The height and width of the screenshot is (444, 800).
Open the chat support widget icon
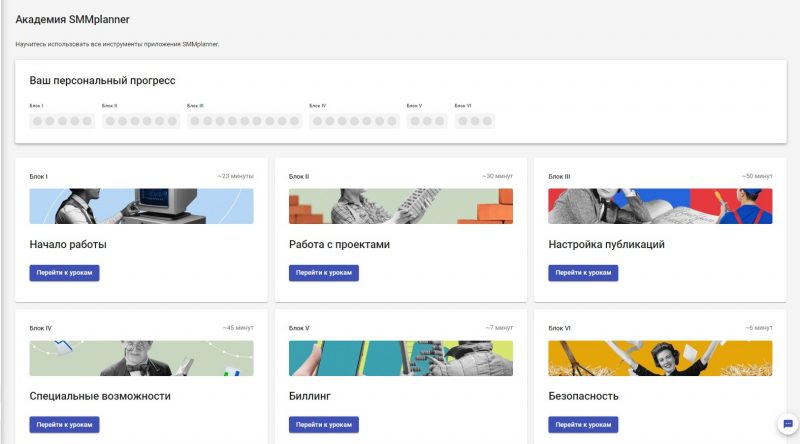coord(784,423)
